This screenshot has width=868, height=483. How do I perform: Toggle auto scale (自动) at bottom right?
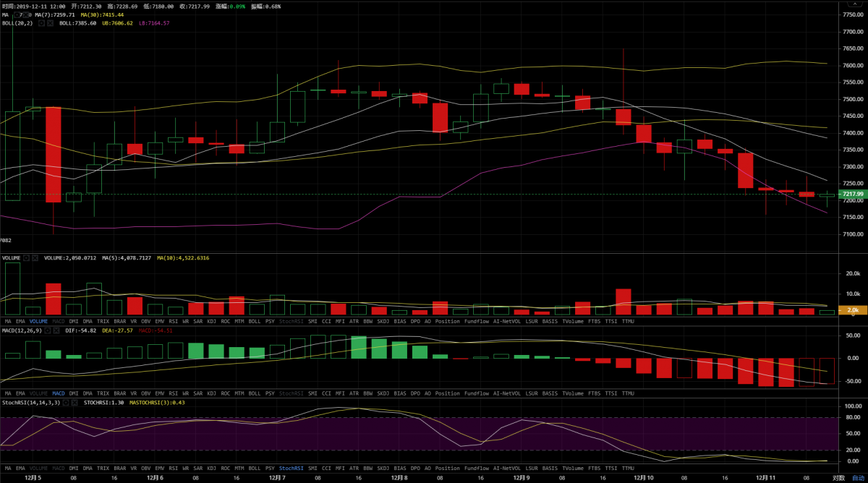coord(857,478)
